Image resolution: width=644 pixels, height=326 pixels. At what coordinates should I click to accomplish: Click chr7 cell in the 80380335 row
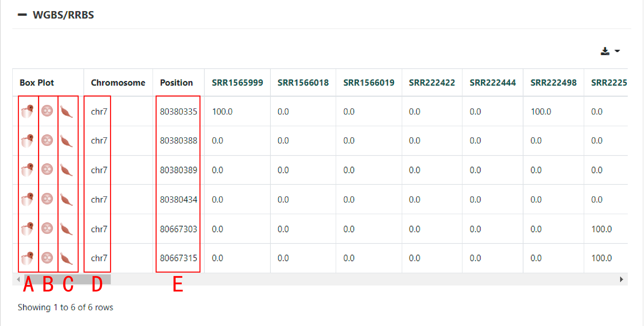(99, 112)
